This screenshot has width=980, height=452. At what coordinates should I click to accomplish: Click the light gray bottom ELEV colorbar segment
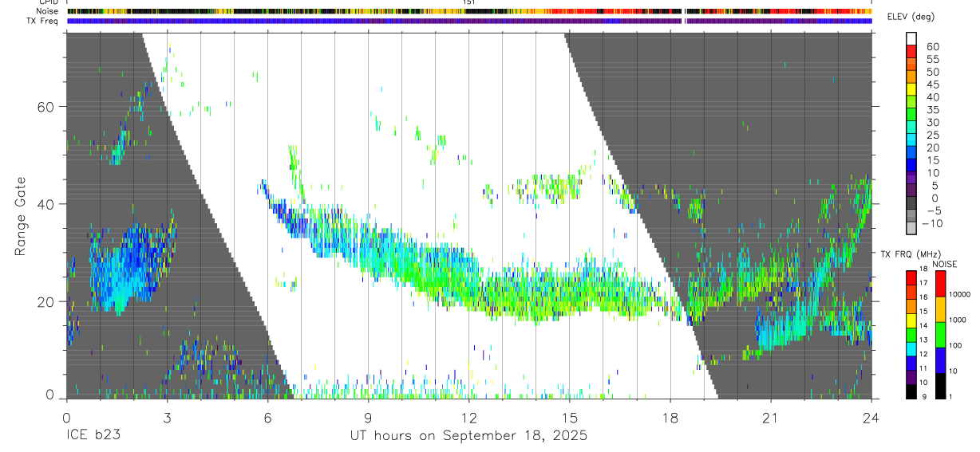911,229
